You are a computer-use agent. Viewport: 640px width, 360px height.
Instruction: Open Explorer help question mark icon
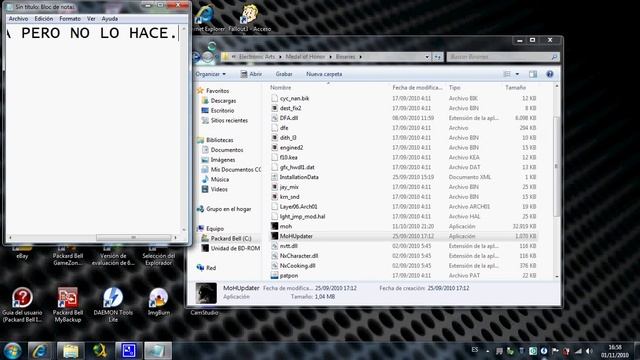pyautogui.click(x=550, y=74)
